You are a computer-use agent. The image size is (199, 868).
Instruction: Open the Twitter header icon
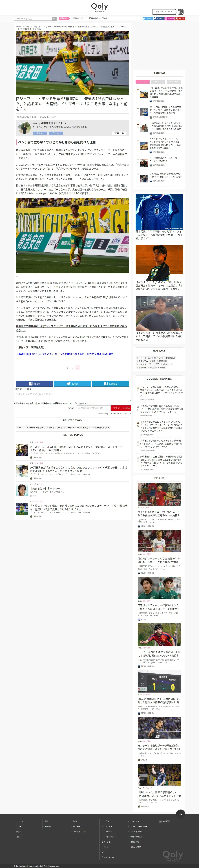pyautogui.click(x=148, y=18)
